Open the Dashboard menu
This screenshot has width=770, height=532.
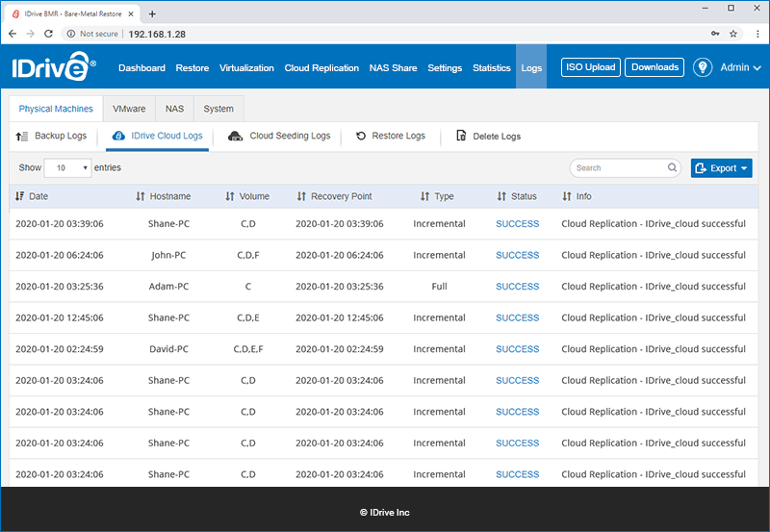pos(141,67)
